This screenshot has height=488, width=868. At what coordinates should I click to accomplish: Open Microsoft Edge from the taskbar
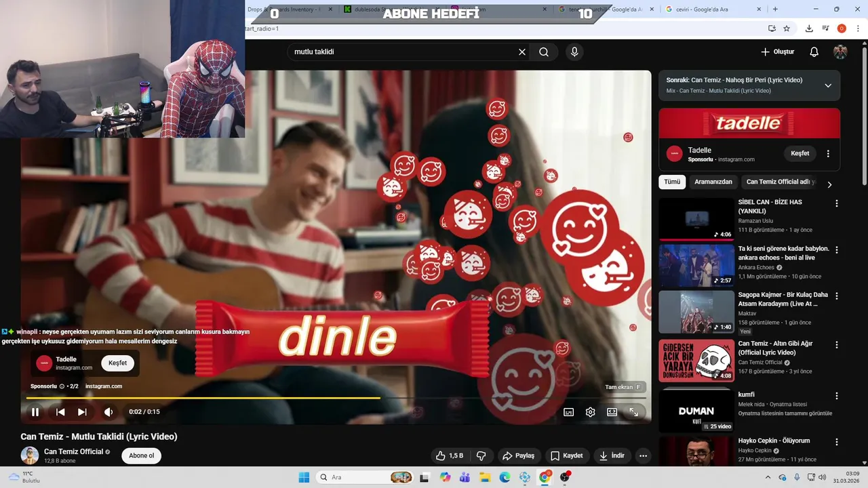(x=505, y=477)
